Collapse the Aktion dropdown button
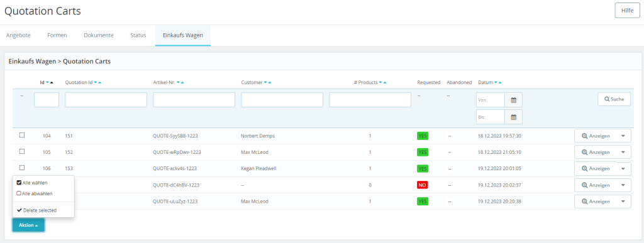 pos(28,225)
